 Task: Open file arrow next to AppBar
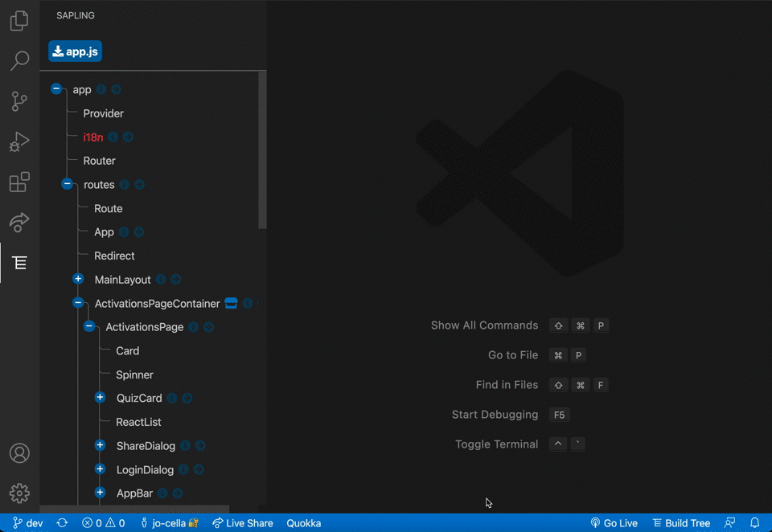point(178,493)
